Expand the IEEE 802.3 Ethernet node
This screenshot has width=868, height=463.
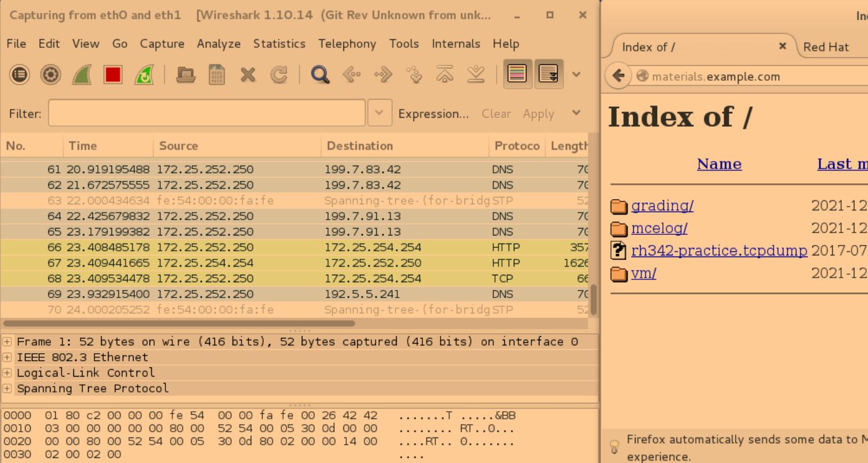7,357
